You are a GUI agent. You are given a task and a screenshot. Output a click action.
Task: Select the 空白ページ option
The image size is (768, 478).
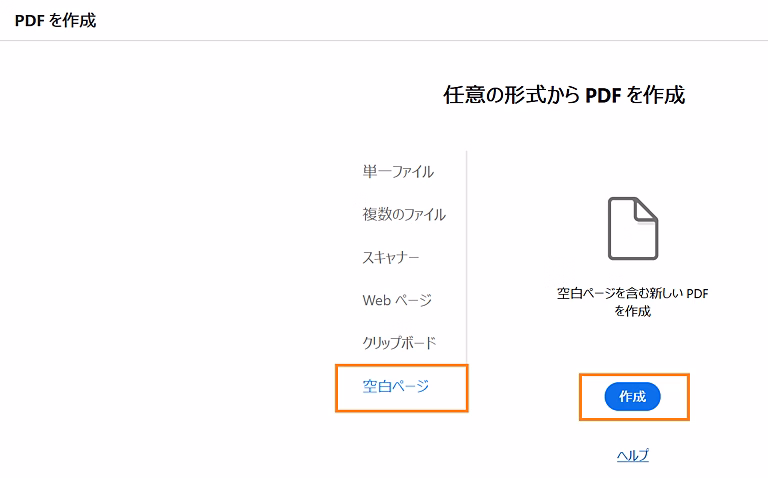click(396, 386)
